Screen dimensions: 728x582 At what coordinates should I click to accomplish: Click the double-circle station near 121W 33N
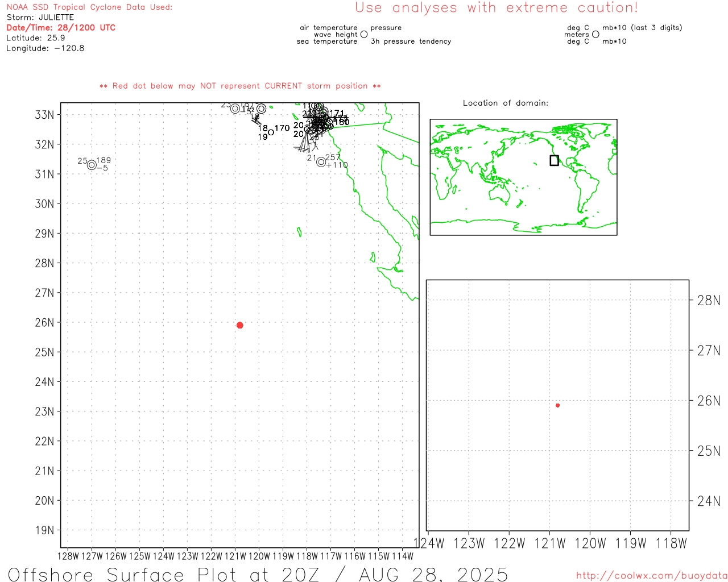235,109
